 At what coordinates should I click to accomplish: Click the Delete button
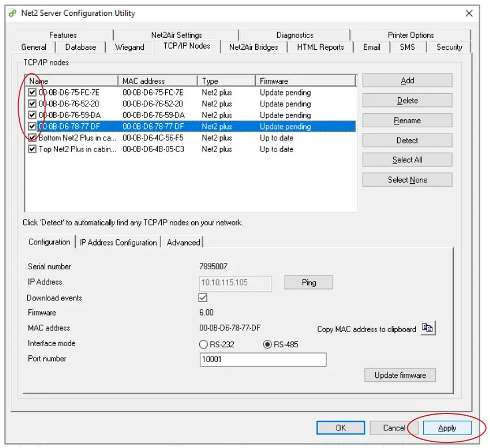tap(407, 101)
